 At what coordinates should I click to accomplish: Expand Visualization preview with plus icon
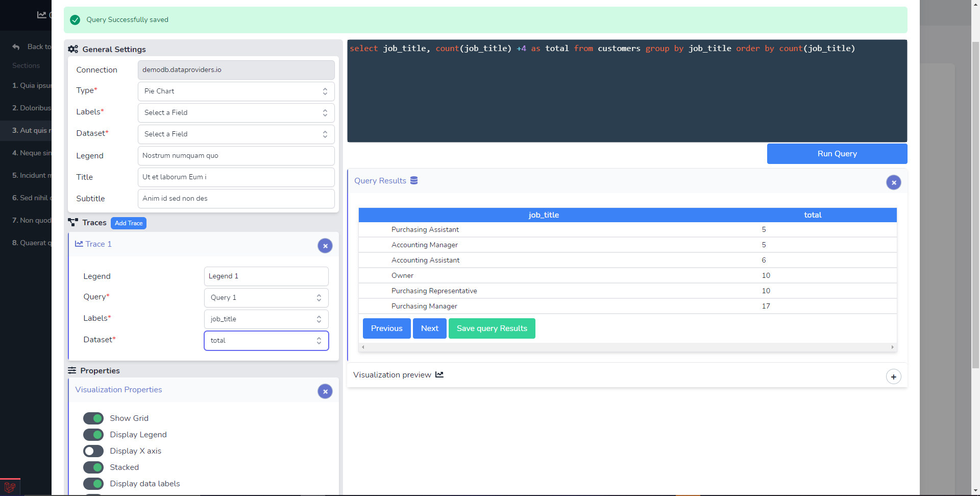pos(893,376)
